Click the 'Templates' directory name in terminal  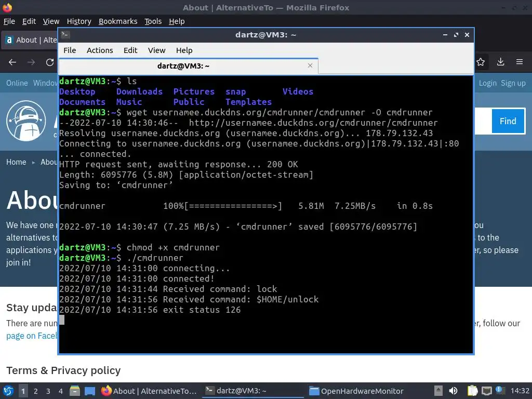click(249, 102)
